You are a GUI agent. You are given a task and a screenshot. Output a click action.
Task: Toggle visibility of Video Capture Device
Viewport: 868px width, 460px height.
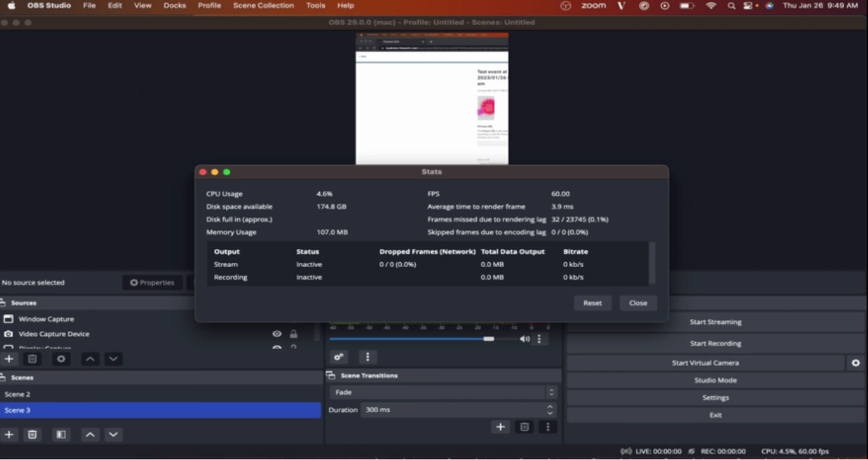click(x=276, y=334)
